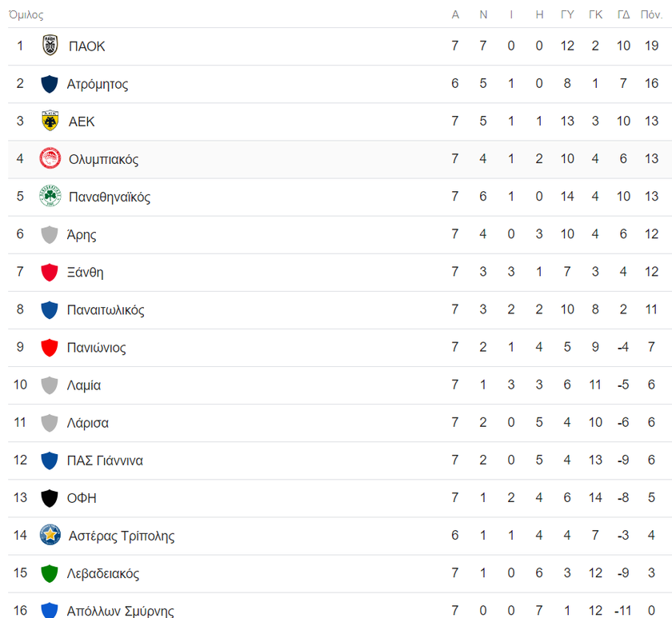The image size is (672, 618).
Task: Click the dark navy Ατρόμητος shield
Action: click(x=50, y=83)
